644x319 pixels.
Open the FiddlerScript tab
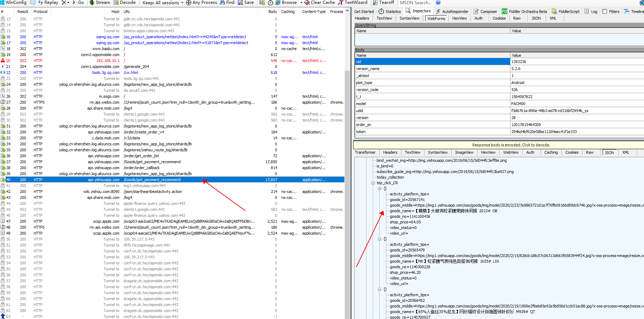566,12
